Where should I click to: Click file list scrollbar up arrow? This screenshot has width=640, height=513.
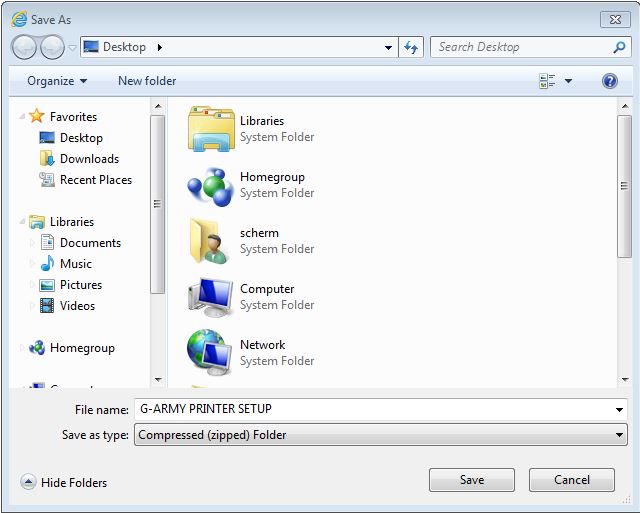point(625,107)
